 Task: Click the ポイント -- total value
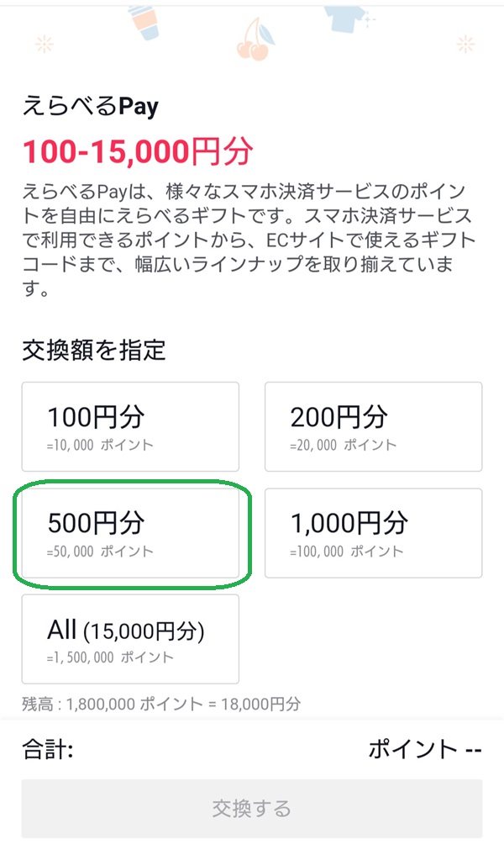tap(425, 750)
